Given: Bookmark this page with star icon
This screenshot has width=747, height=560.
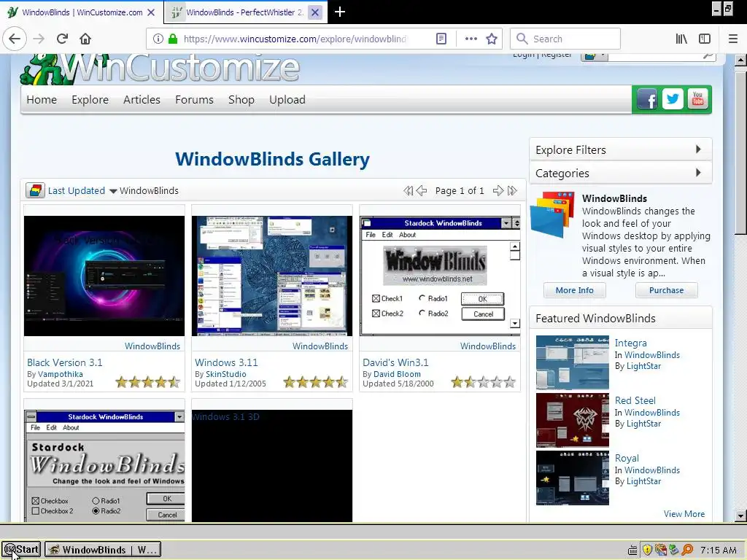Looking at the screenshot, I should point(492,39).
